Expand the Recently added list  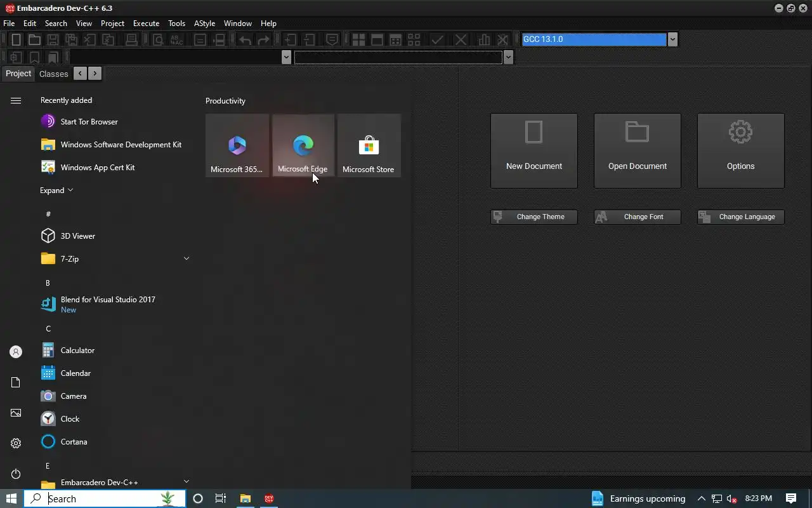pyautogui.click(x=56, y=190)
